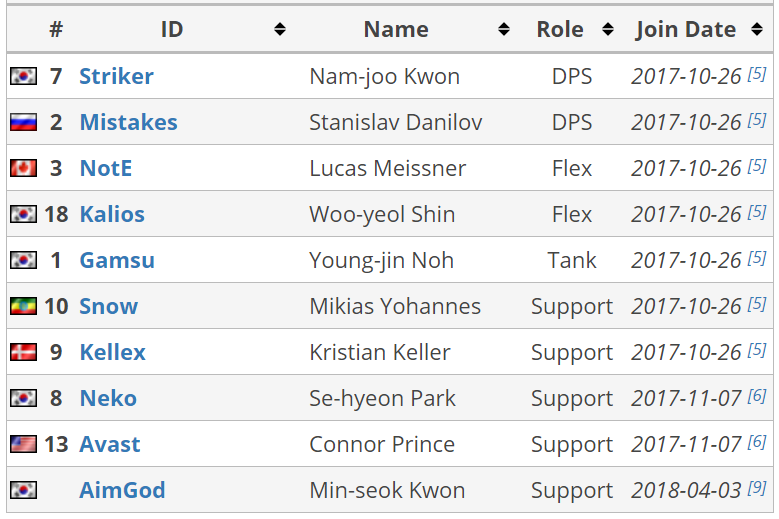Open reference [6] on Neko's join date
Image resolution: width=779 pixels, height=519 pixels.
pos(757,396)
